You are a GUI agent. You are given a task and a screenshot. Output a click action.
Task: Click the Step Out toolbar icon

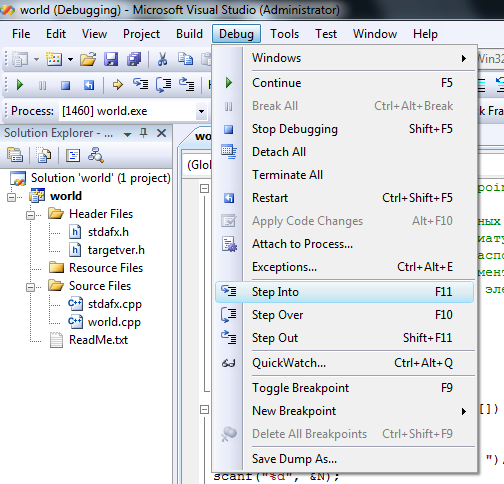pyautogui.click(x=186, y=84)
